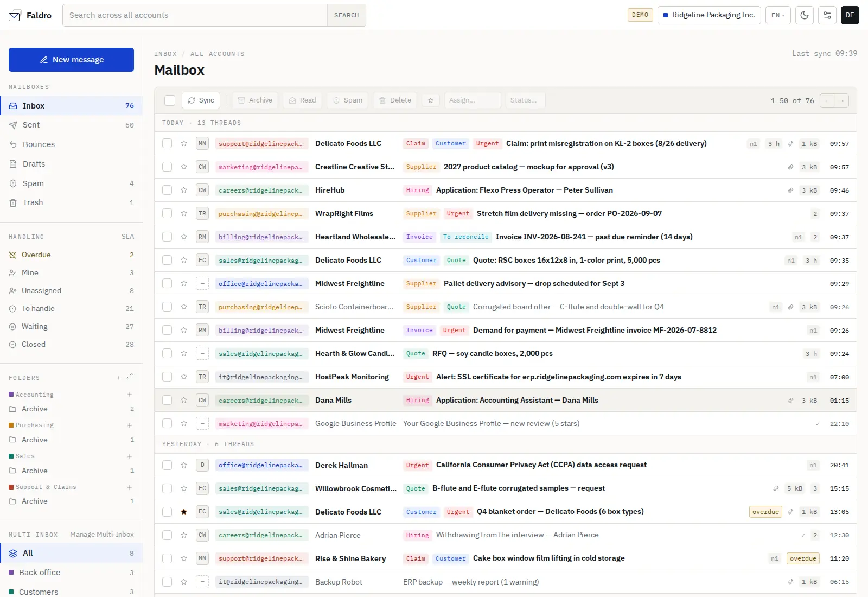Screen dimensions: 868x597
Task: Click the edit folders pencil icon
Action: pyautogui.click(x=130, y=377)
